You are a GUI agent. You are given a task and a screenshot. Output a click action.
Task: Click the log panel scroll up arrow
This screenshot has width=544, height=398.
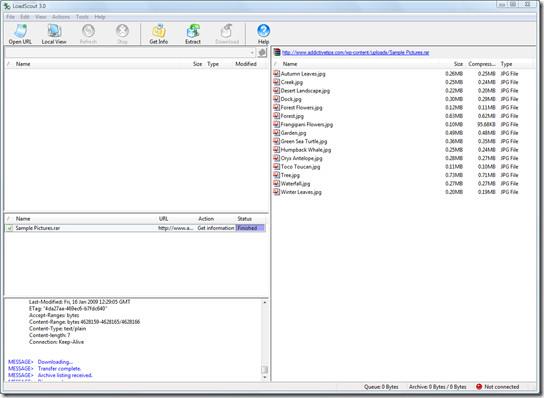pyautogui.click(x=265, y=303)
